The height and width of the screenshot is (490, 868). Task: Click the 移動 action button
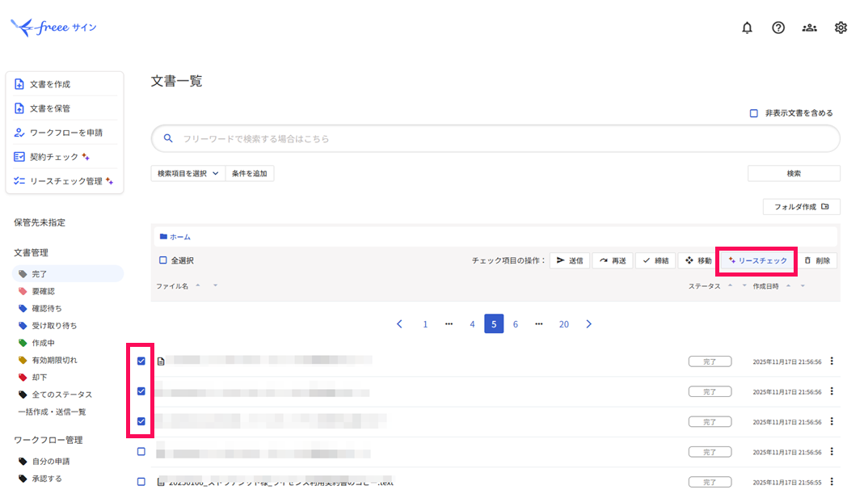coord(698,260)
